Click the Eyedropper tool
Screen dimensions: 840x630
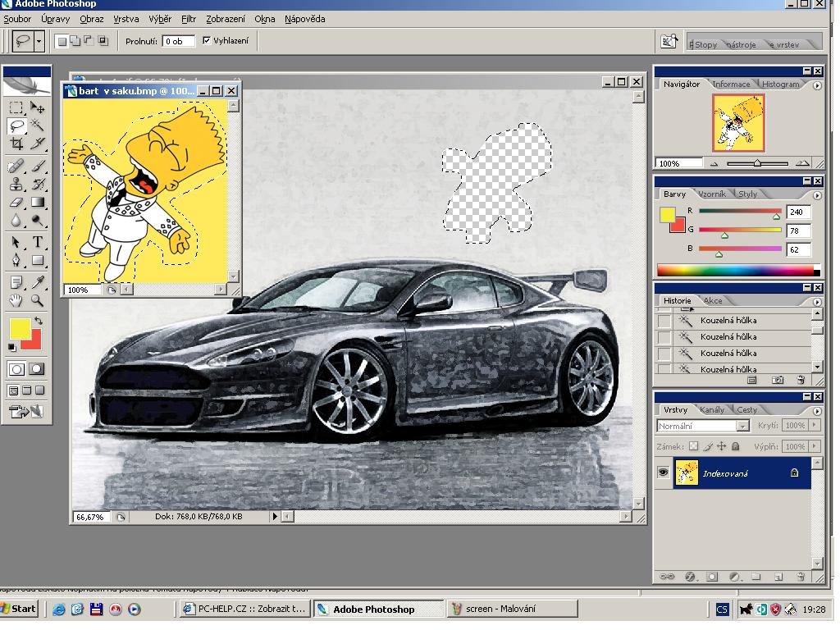38,281
